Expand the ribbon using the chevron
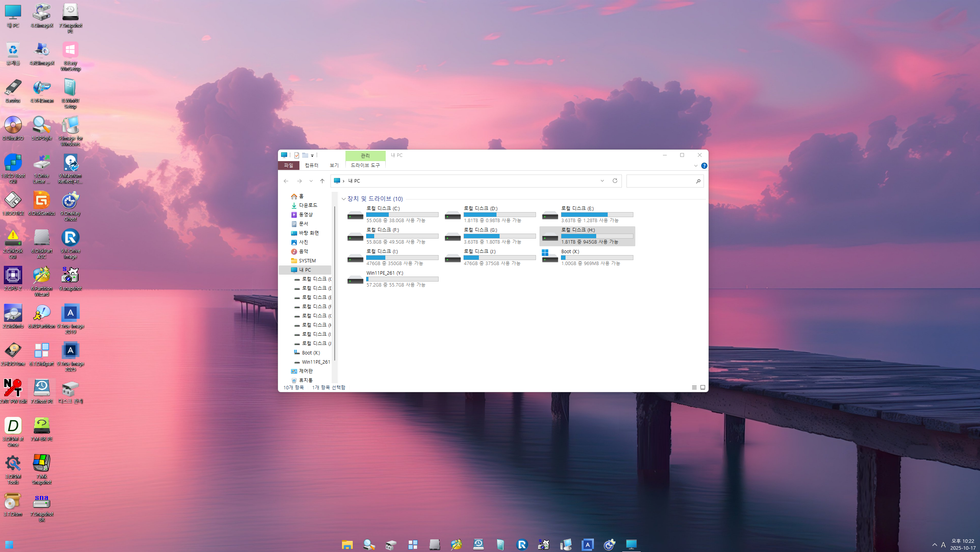The height and width of the screenshot is (552, 980). pyautogui.click(x=696, y=166)
